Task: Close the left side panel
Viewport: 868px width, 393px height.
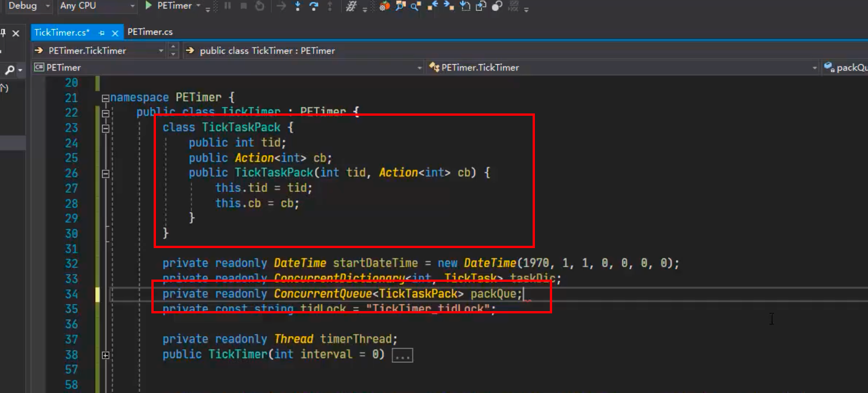Action: [16, 33]
